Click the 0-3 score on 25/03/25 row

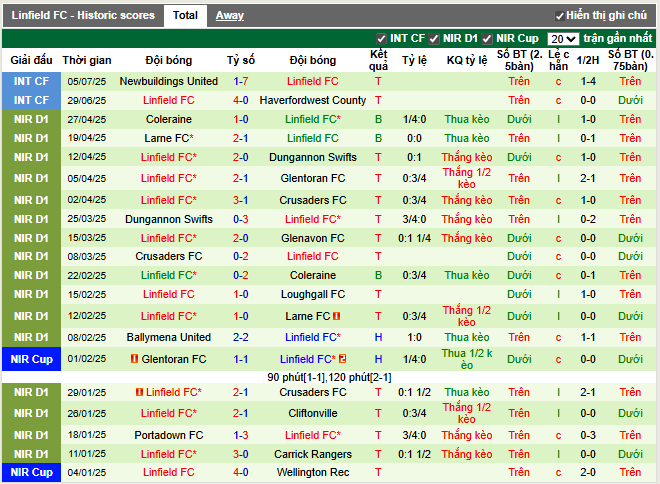point(241,219)
